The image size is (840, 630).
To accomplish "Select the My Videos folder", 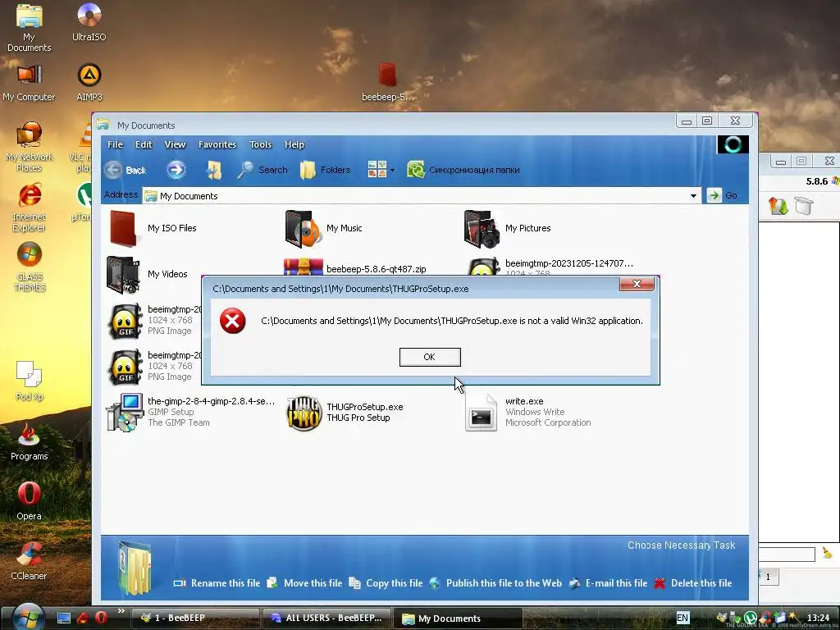I will pos(147,274).
